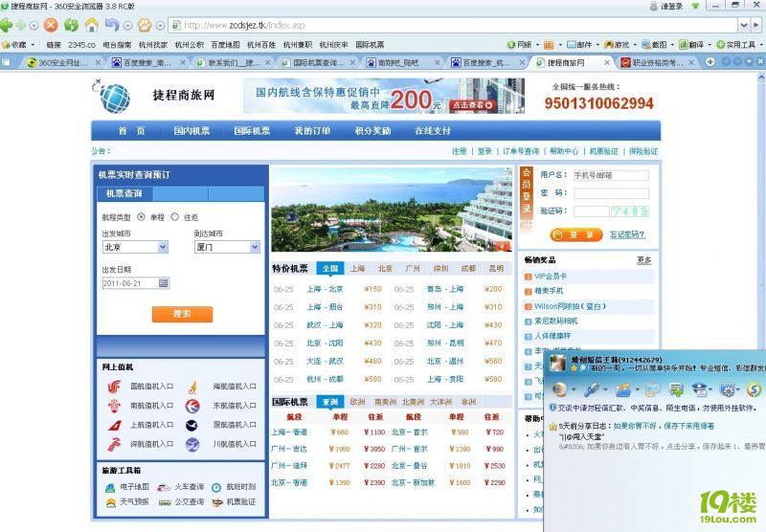Open the 国内机票 navigation menu item
Viewport: 766px width, 532px height.
[191, 131]
